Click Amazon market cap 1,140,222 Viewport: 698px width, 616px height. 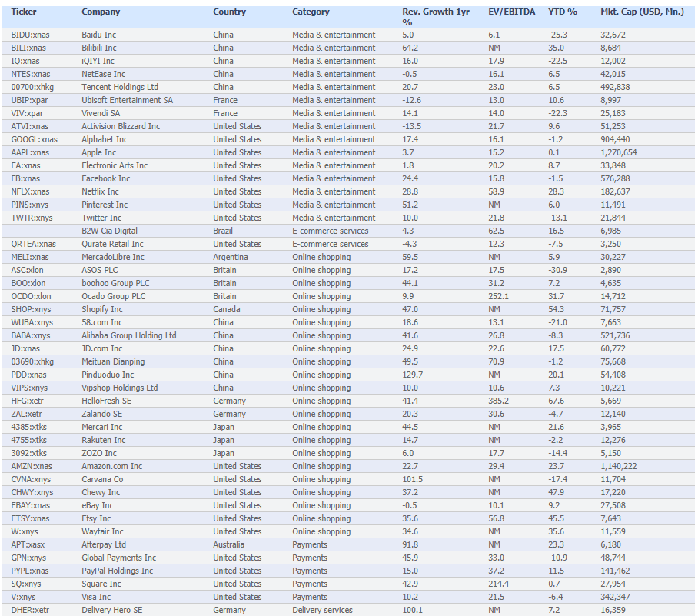click(x=618, y=466)
